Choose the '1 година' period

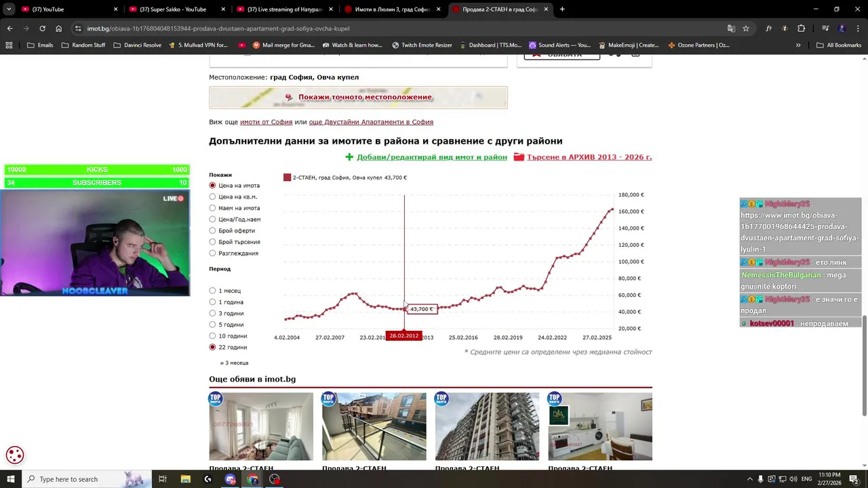(x=212, y=302)
